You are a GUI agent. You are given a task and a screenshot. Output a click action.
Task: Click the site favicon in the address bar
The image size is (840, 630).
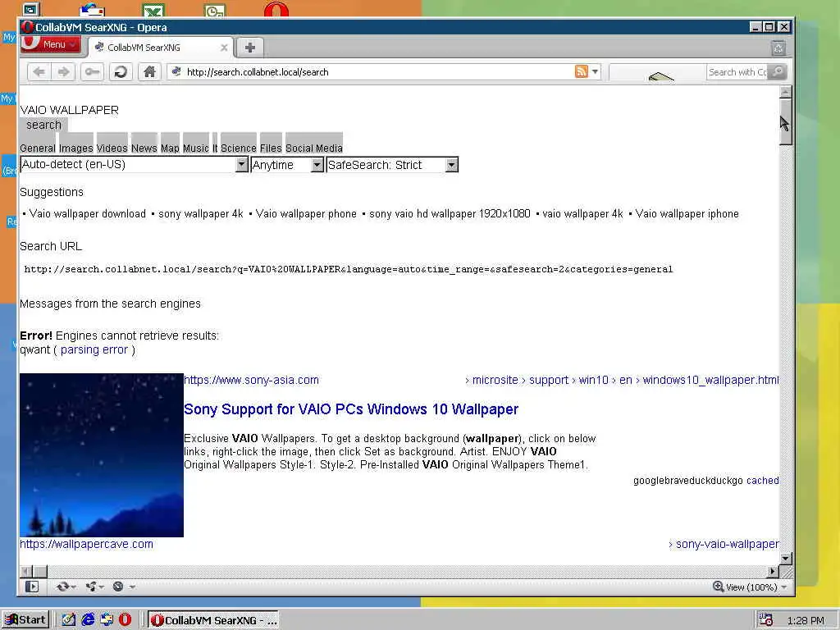click(x=176, y=71)
